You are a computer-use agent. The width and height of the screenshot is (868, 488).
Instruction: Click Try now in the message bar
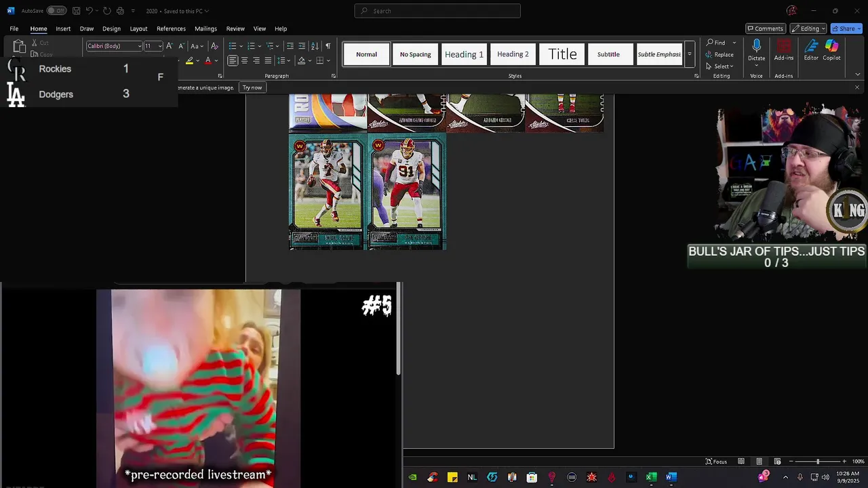point(252,87)
